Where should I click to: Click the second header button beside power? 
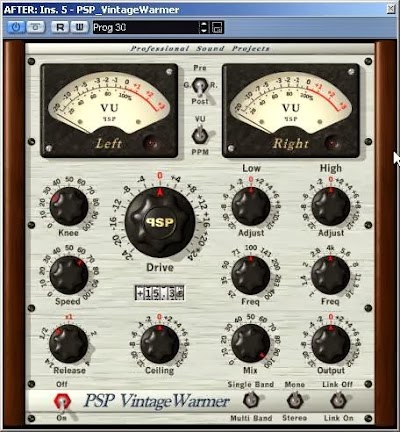[x=35, y=27]
